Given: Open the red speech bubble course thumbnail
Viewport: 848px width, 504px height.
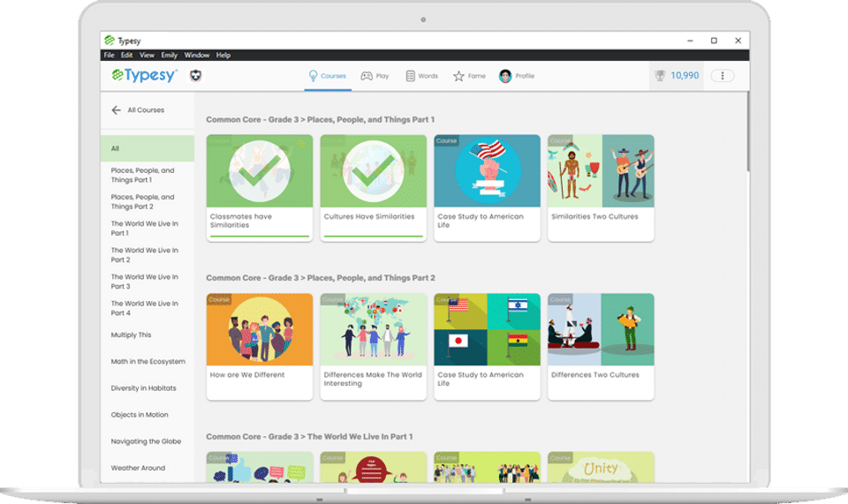Looking at the screenshot, I should coord(373,467).
